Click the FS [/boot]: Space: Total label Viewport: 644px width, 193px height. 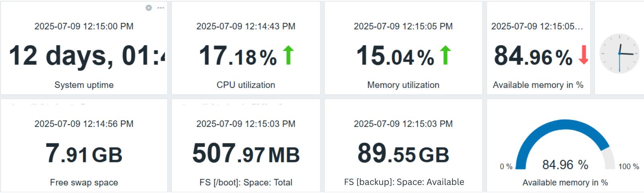[246, 183]
